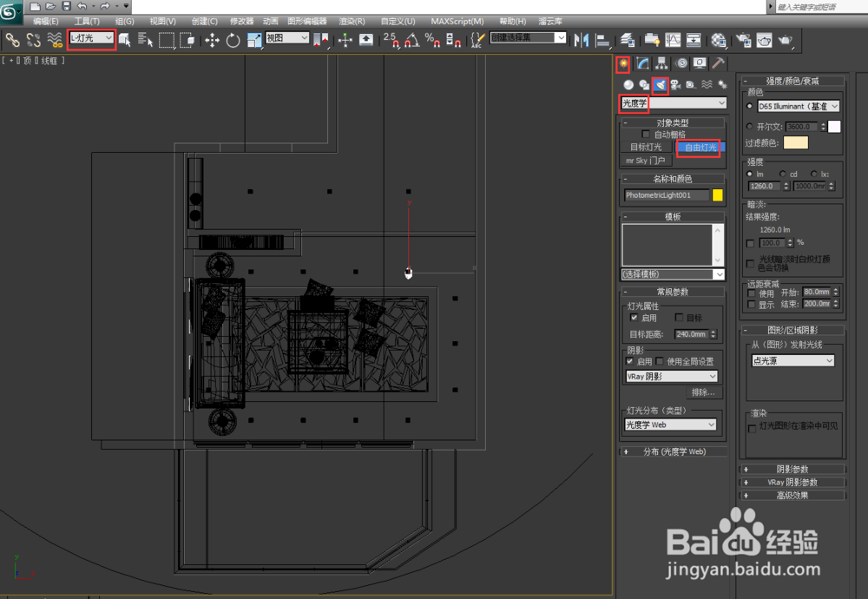Toggle the 目标 target checkbox
The width and height of the screenshot is (868, 599).
(x=679, y=317)
